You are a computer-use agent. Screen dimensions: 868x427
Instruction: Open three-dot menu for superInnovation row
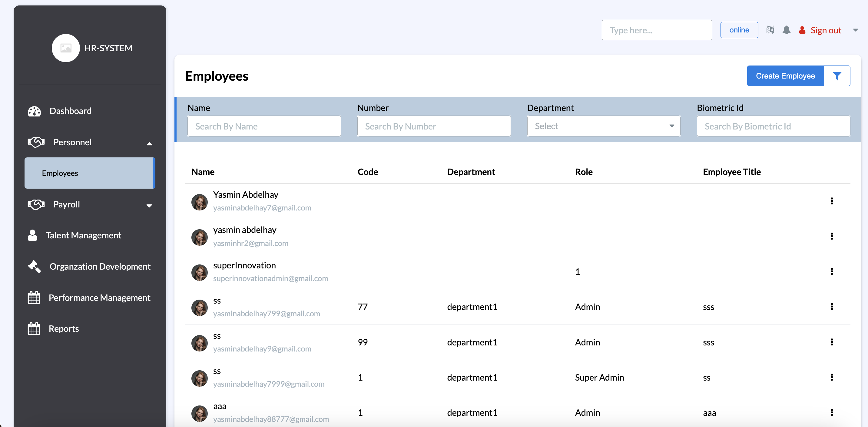[832, 271]
